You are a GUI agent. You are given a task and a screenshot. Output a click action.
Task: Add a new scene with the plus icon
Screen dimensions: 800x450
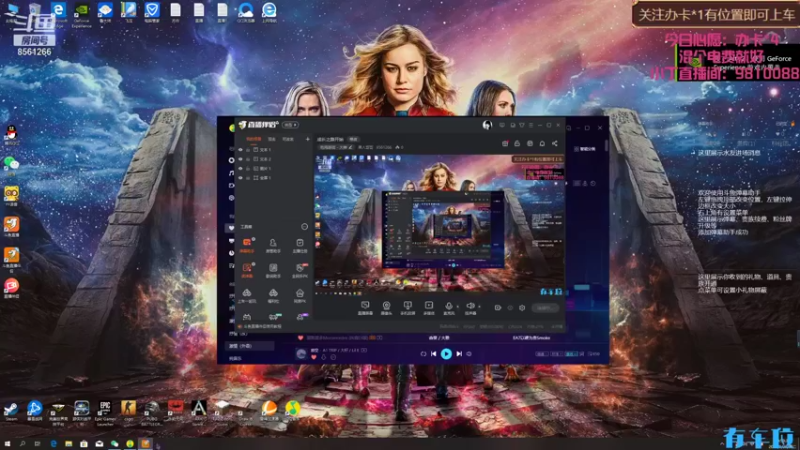point(307,139)
